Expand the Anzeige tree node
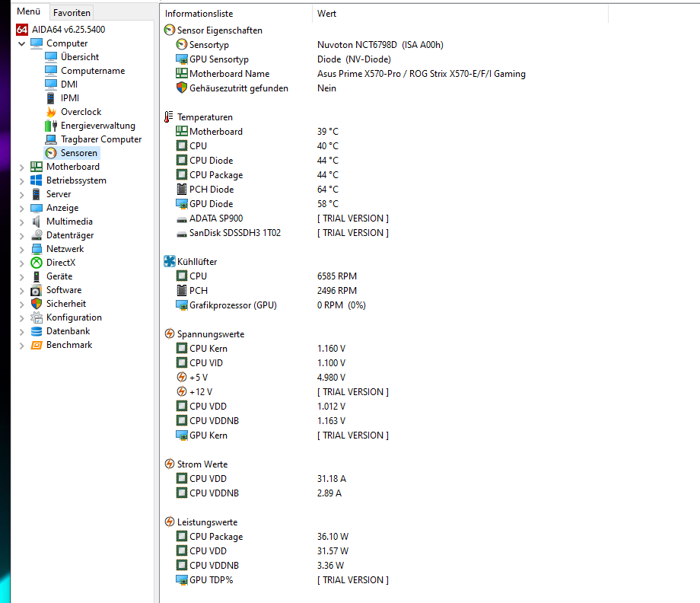This screenshot has height=603, width=700. point(21,209)
